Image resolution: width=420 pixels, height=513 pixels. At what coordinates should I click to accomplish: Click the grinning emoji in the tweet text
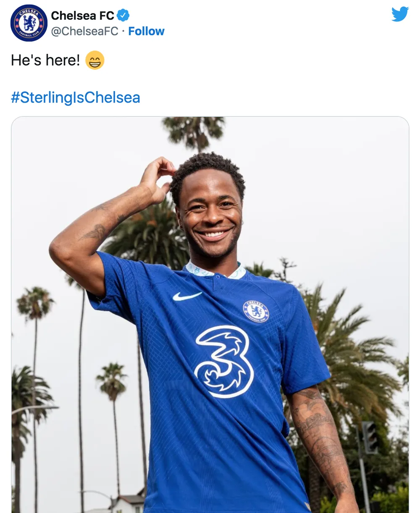click(95, 61)
